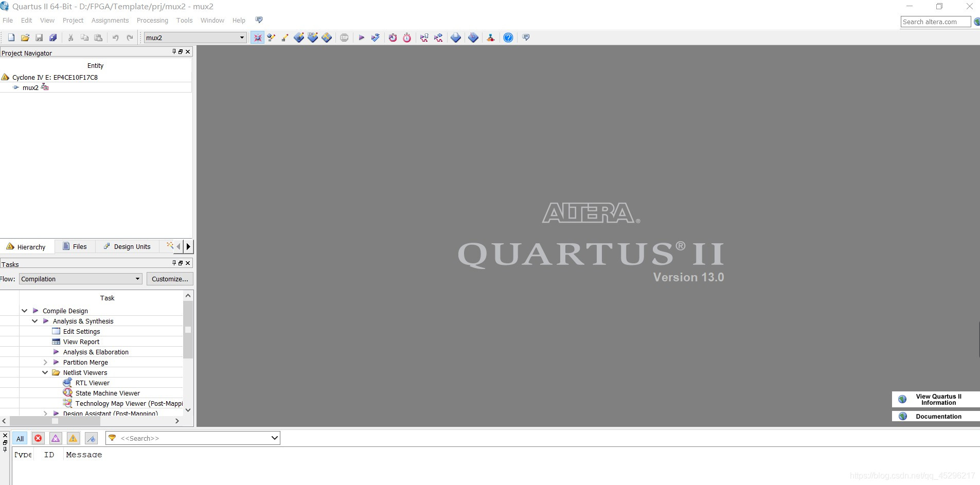Expand the Partition Merge task
This screenshot has width=980, height=485.
pos(45,362)
